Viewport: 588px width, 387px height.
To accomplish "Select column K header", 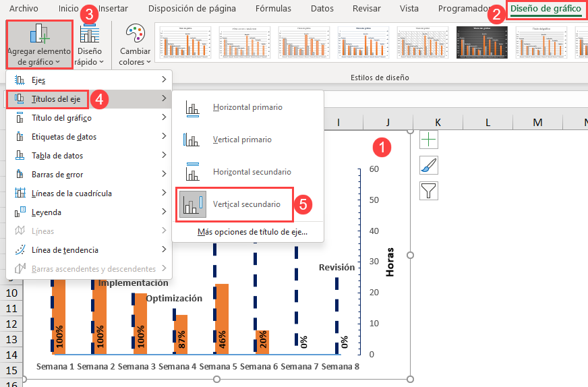I will point(438,122).
